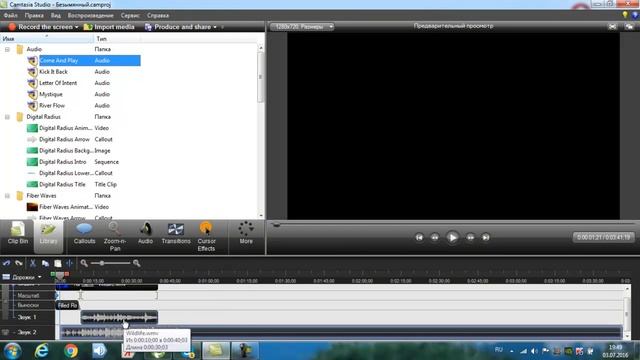Image resolution: width=640 pixels, height=360 pixels.
Task: Toggle full-screen preview icon
Action: pyautogui.click(x=612, y=27)
